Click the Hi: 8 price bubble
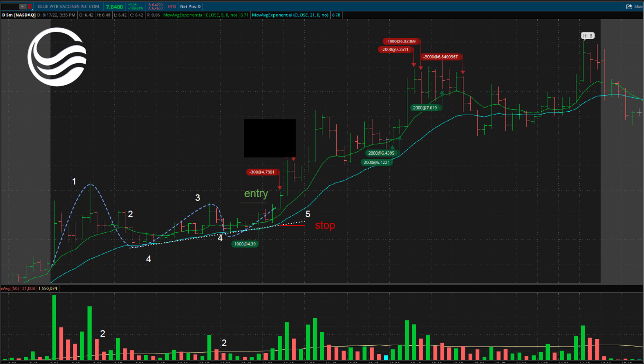The image size is (644, 364). (x=588, y=36)
